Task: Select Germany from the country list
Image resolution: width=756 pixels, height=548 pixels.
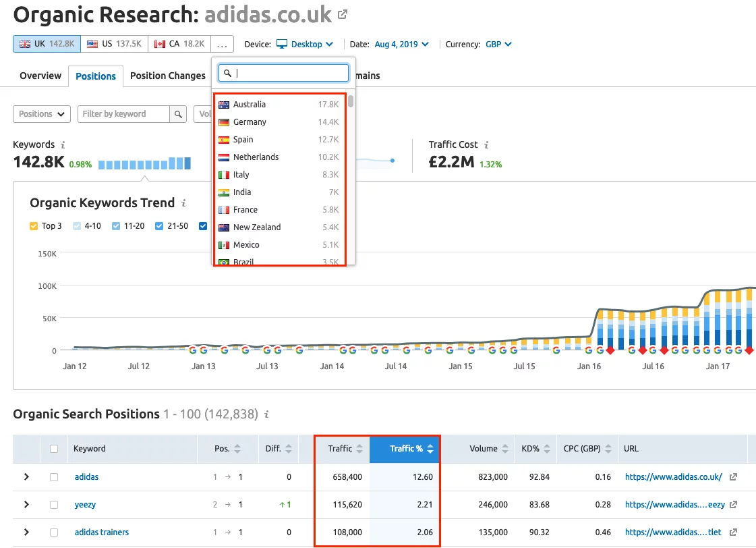Action: click(x=250, y=122)
